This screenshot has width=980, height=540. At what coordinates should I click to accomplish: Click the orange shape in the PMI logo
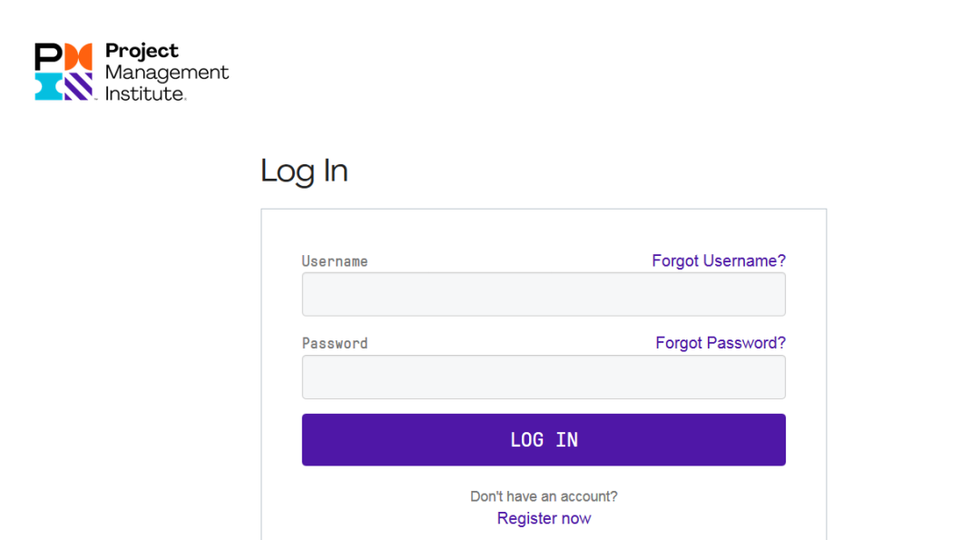click(x=78, y=56)
